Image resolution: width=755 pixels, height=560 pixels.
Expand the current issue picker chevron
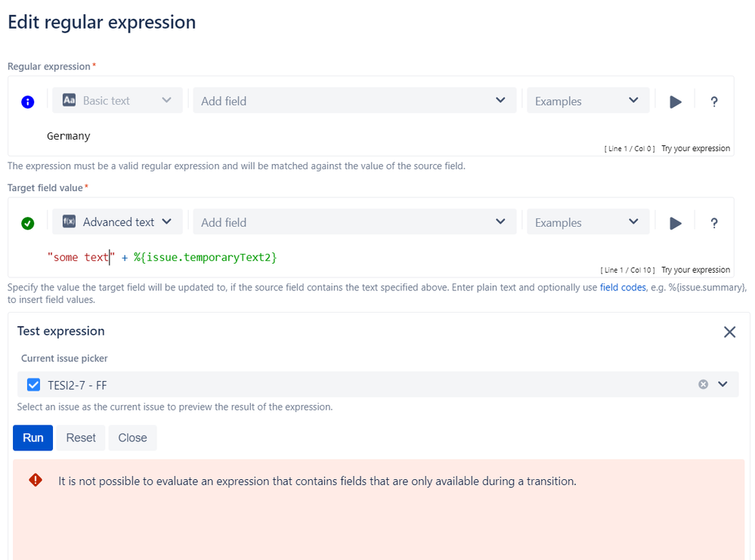(x=723, y=385)
